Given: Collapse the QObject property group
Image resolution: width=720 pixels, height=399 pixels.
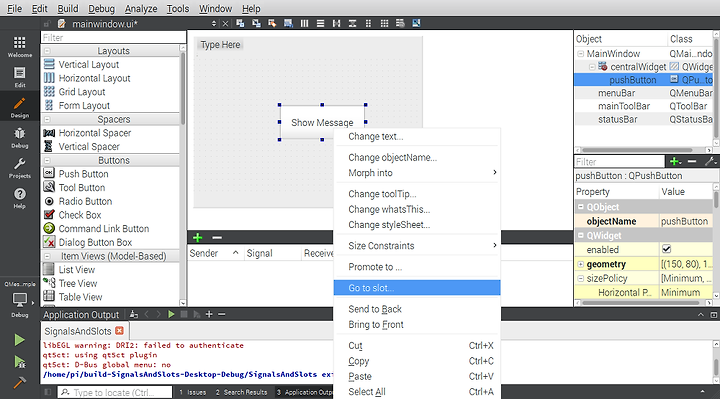Looking at the screenshot, I should click(x=580, y=207).
